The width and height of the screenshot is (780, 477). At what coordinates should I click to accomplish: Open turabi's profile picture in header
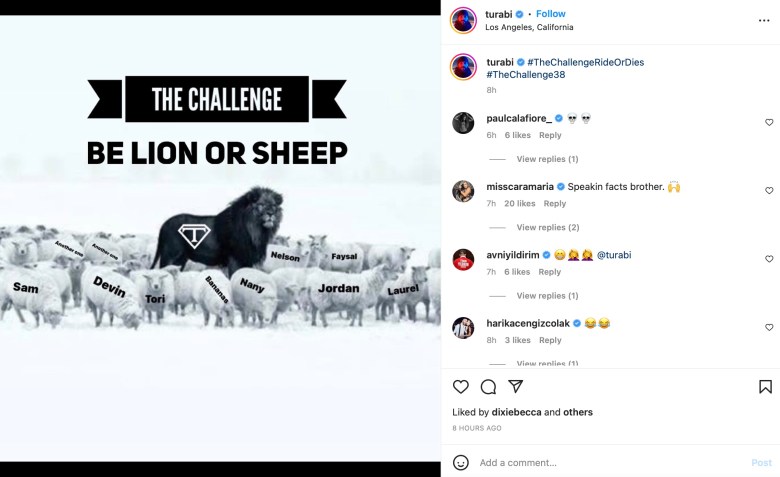click(x=463, y=20)
